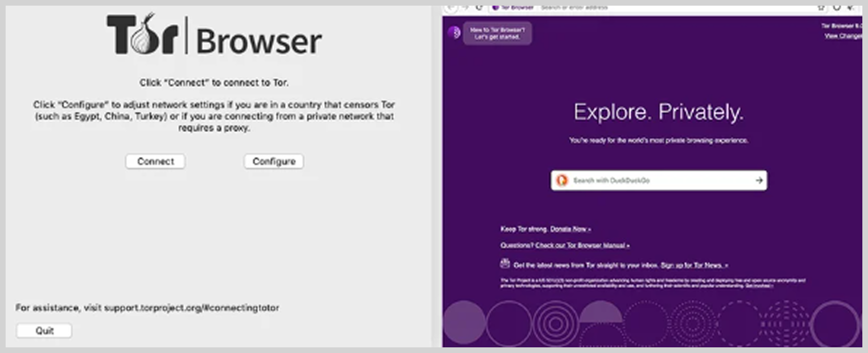Open Configure network settings

pos(274,162)
